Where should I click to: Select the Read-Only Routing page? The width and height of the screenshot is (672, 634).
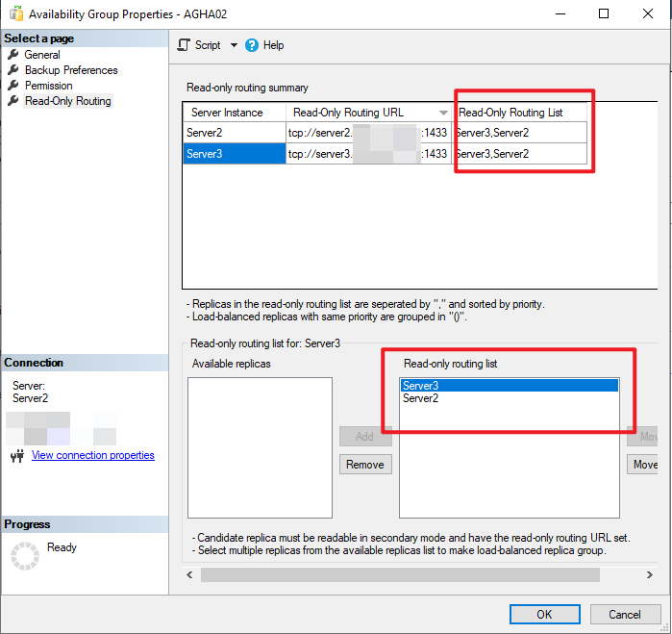tap(67, 101)
